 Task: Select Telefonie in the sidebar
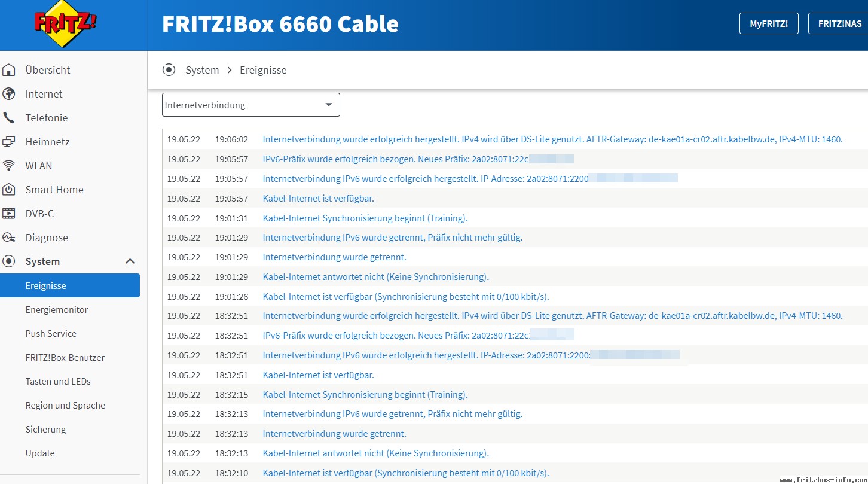(47, 118)
